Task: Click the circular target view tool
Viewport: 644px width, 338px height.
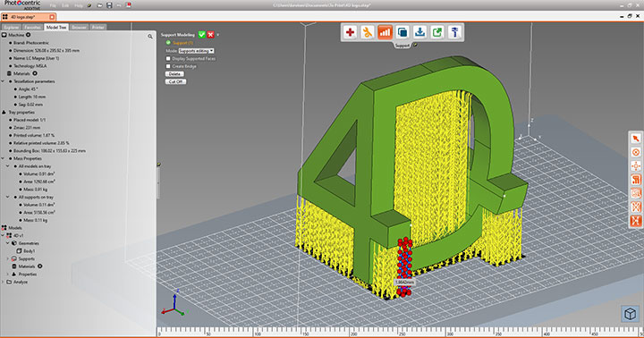Action: 636,152
